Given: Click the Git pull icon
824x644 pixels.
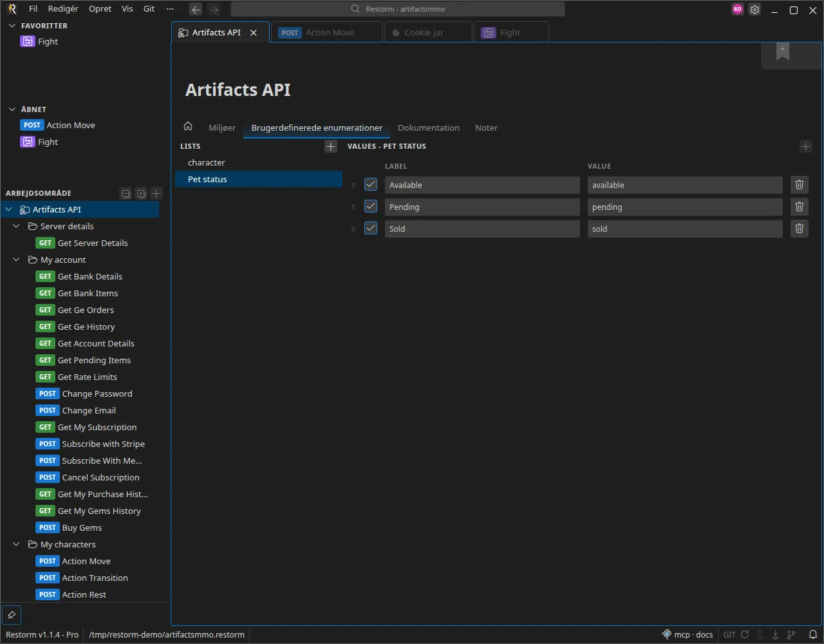Looking at the screenshot, I should click(776, 634).
